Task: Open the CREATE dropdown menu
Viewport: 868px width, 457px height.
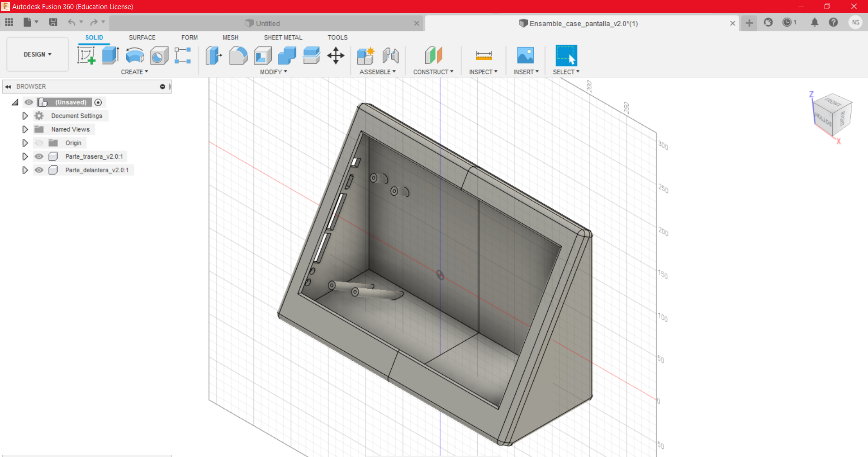Action: point(134,72)
